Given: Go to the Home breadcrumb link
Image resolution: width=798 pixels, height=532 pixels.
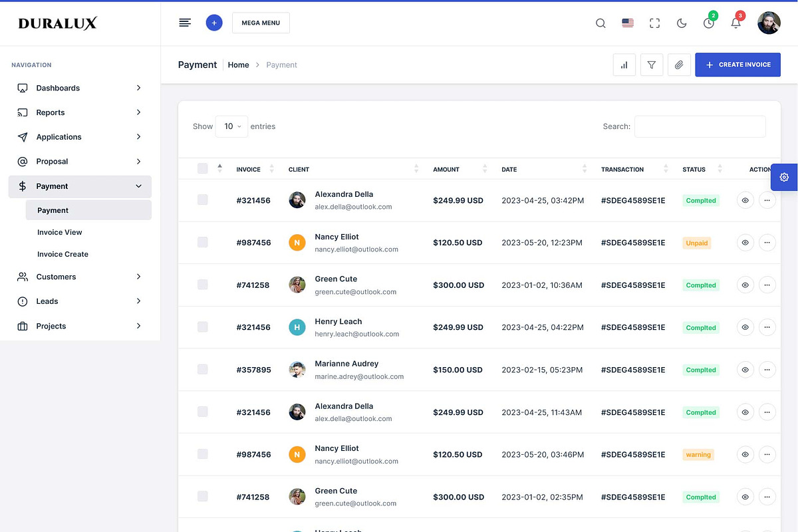Looking at the screenshot, I should [x=239, y=65].
